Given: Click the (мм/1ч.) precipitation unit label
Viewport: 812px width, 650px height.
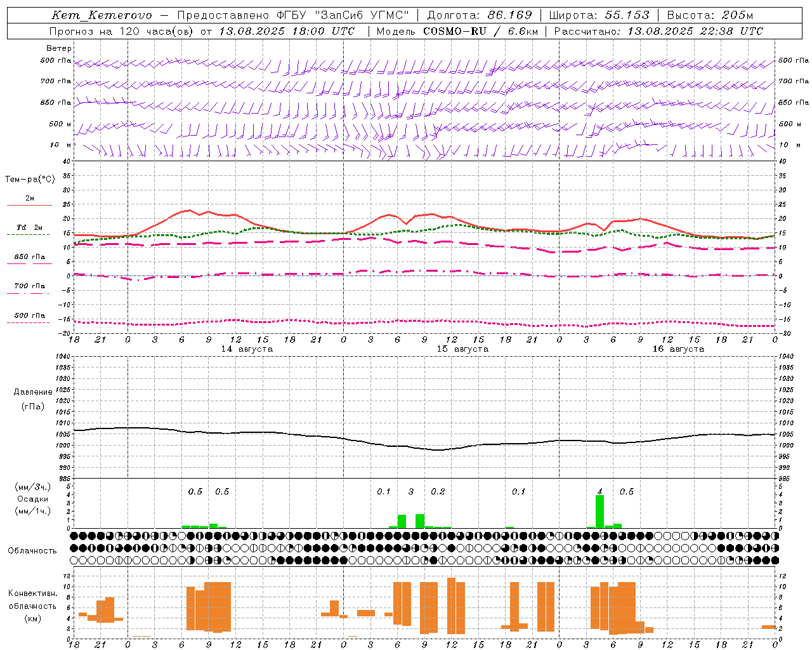Looking at the screenshot, I should pyautogui.click(x=32, y=511).
